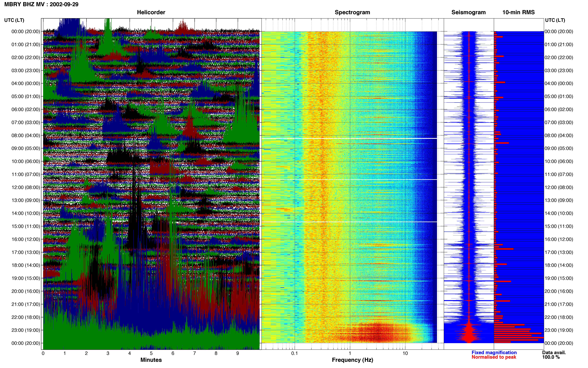
Task: Click Helicorder axis time 10:00 (06:00)
Action: pyautogui.click(x=26, y=161)
